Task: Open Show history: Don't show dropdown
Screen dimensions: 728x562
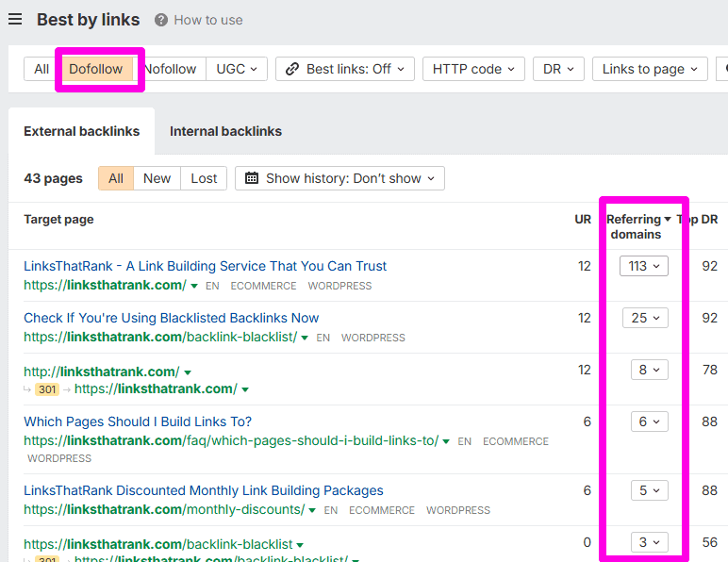Action: click(x=339, y=178)
